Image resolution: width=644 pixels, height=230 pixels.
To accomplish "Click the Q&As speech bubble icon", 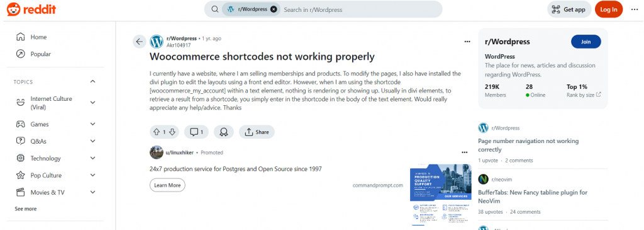I will [20, 141].
